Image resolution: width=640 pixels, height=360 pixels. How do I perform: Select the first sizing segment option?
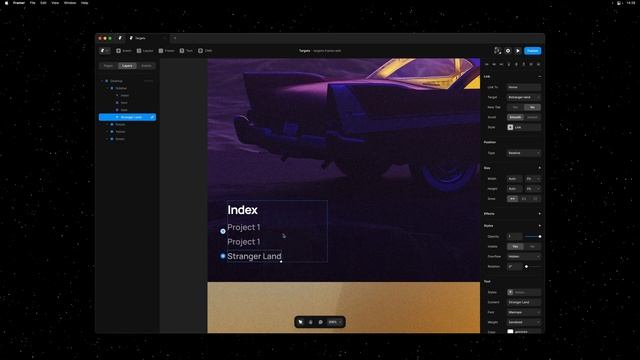[513, 199]
